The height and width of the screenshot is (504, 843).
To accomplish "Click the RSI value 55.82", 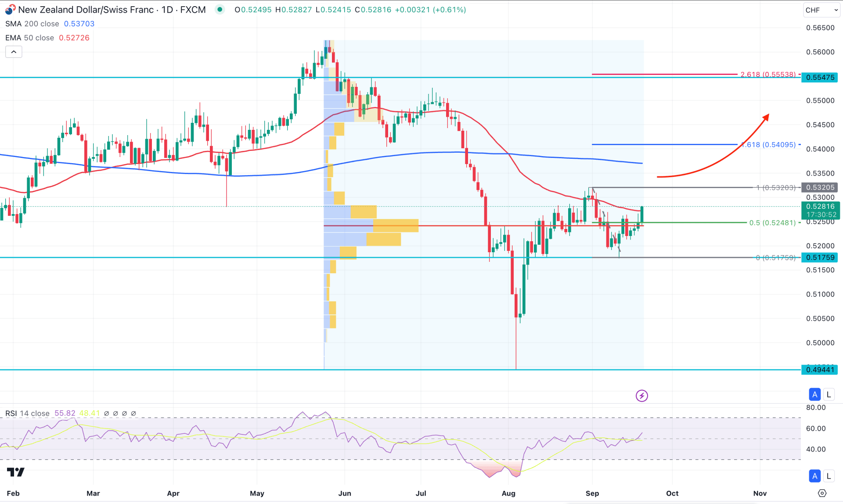I will (65, 413).
